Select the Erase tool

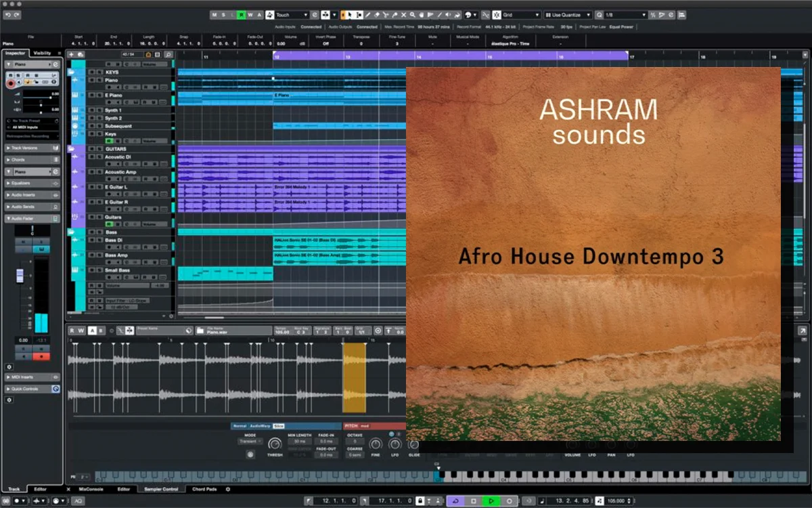pos(377,15)
